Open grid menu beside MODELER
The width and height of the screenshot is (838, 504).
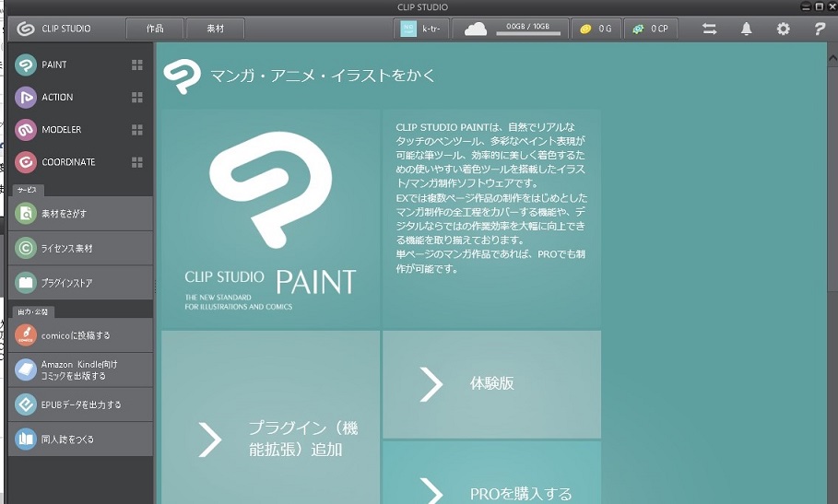pos(137,130)
